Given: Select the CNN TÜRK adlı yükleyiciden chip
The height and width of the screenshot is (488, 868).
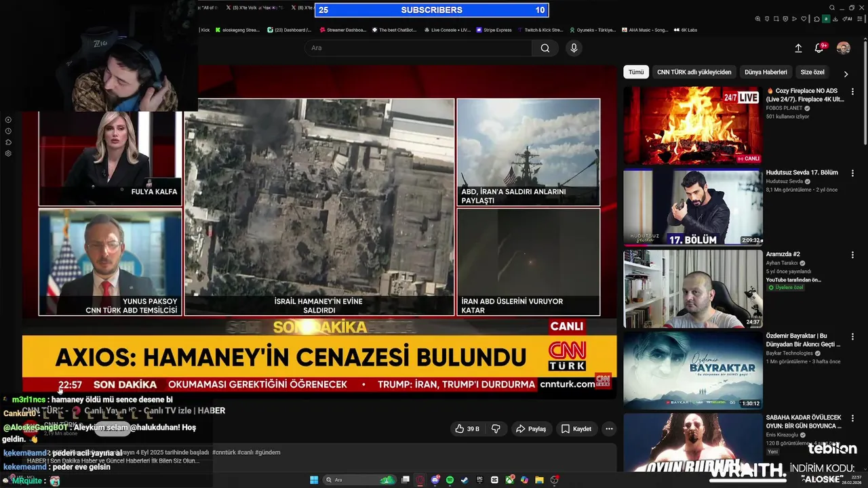Looking at the screenshot, I should tap(694, 72).
